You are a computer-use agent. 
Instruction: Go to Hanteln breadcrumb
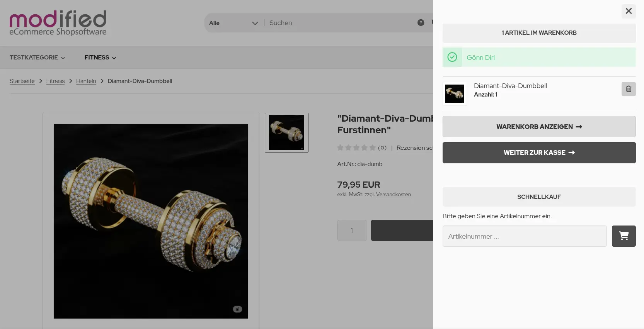(86, 81)
